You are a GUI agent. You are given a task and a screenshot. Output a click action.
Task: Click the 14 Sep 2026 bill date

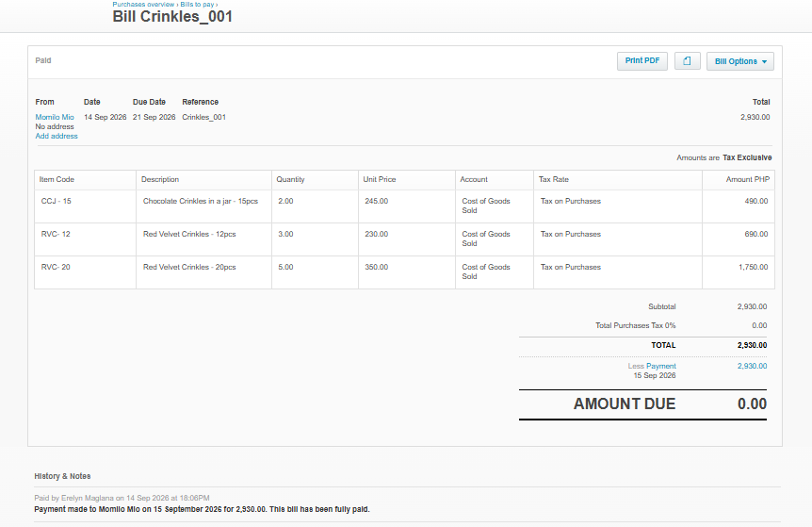pyautogui.click(x=106, y=117)
